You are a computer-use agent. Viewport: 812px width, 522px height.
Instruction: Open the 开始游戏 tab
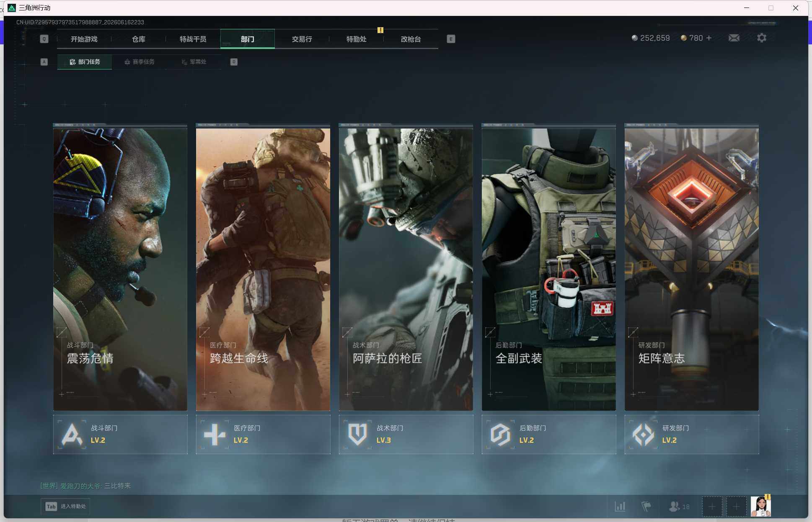pyautogui.click(x=84, y=39)
